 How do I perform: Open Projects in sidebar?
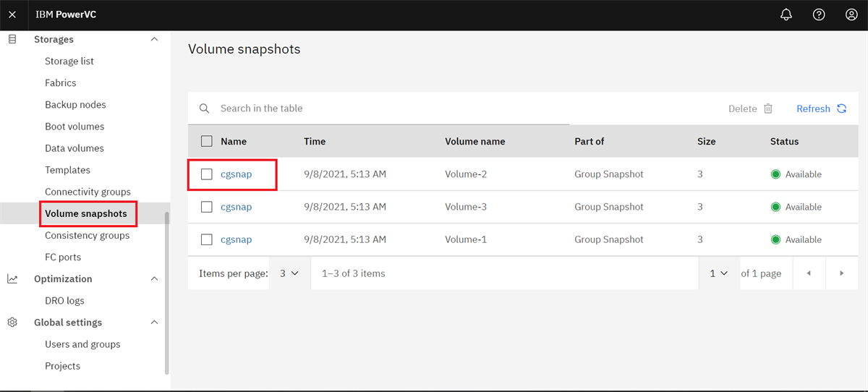[62, 366]
